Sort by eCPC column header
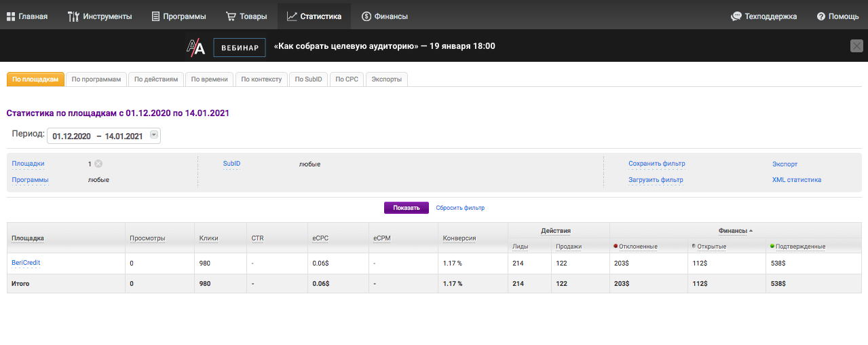The image size is (868, 345). point(320,238)
